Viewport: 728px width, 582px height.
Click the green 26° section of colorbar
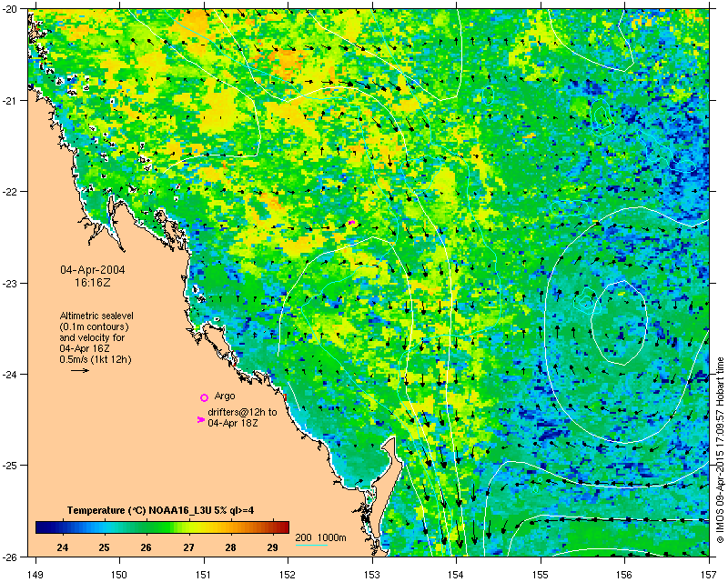(x=147, y=527)
